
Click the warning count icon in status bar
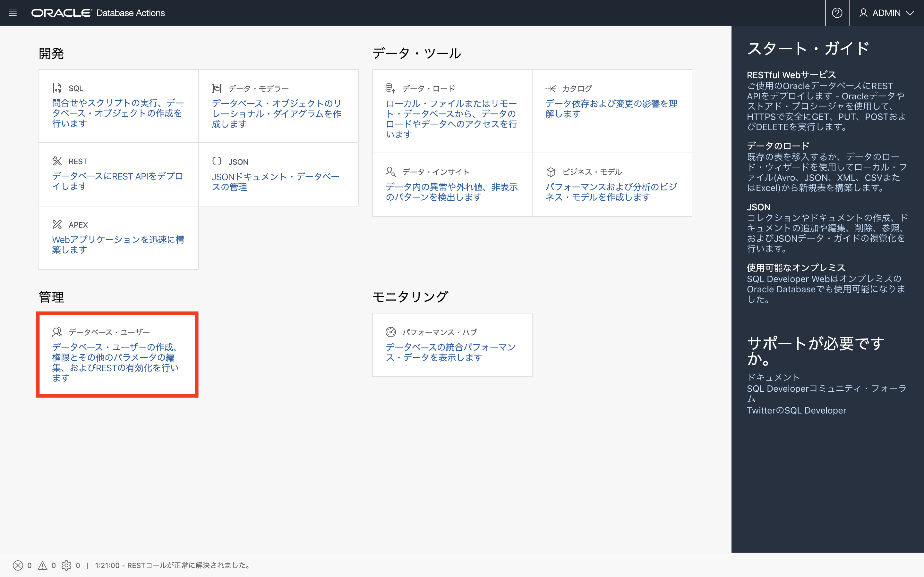(42, 565)
